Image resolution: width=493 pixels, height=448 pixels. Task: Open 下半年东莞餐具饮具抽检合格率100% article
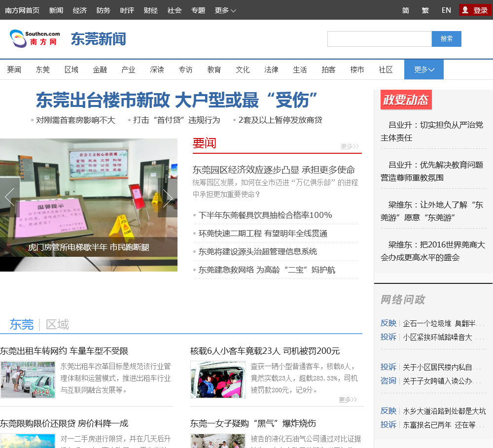pos(265,215)
